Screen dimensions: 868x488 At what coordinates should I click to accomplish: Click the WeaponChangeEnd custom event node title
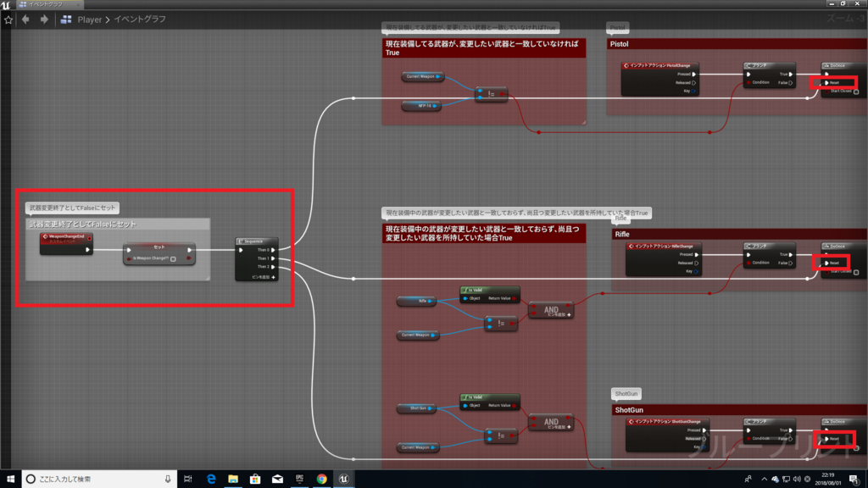(x=66, y=238)
